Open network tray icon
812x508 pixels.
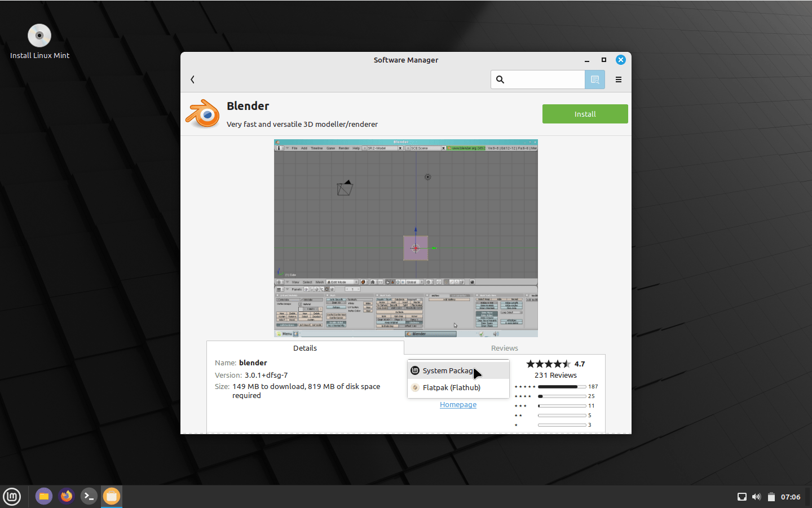point(742,497)
